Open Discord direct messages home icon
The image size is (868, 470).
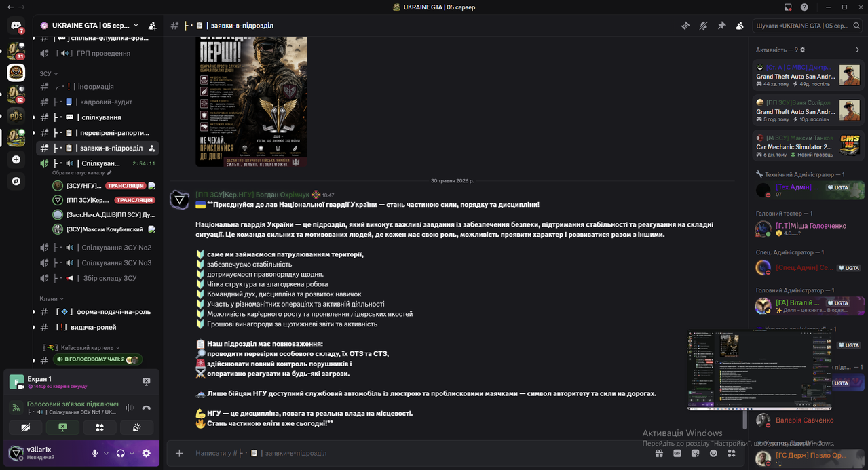coord(16,26)
